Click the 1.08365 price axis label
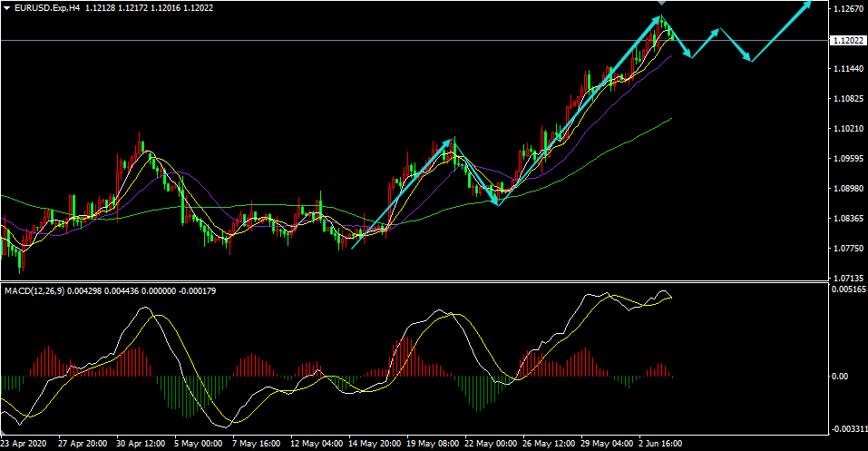 coord(849,219)
